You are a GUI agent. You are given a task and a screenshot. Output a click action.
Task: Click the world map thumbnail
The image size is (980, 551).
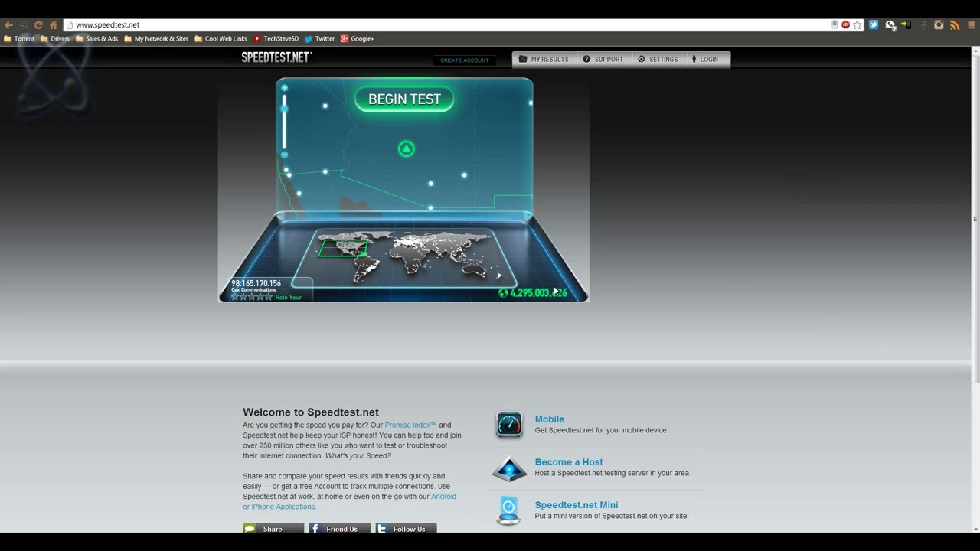[405, 258]
